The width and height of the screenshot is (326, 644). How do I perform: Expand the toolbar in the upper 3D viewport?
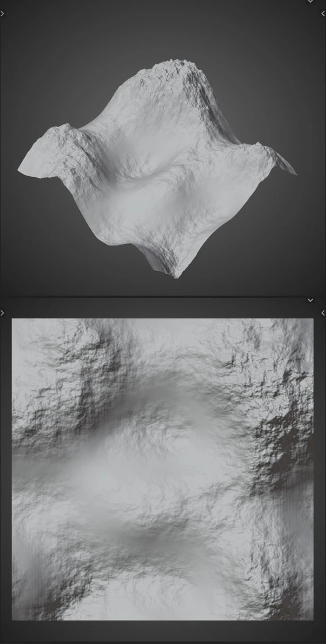[x=3, y=14]
